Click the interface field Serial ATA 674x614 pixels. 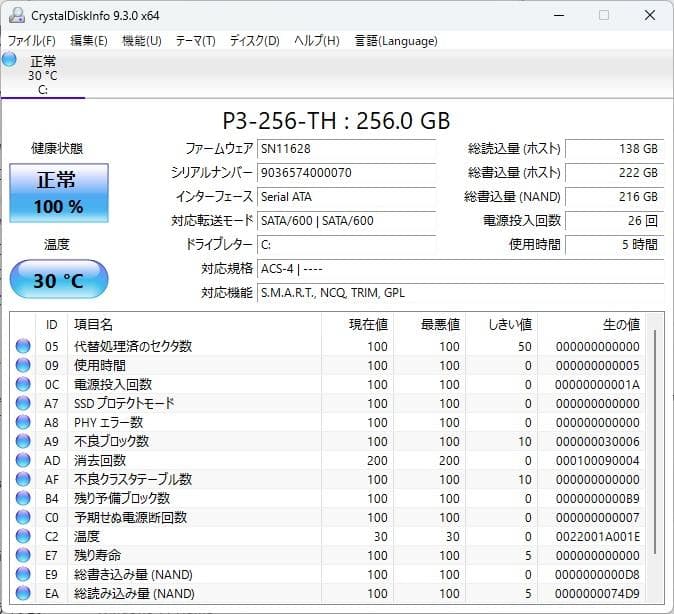click(346, 197)
